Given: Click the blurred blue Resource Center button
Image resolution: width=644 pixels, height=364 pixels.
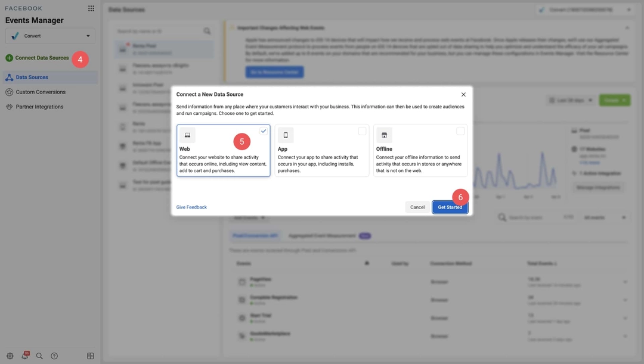Looking at the screenshot, I should pyautogui.click(x=274, y=72).
